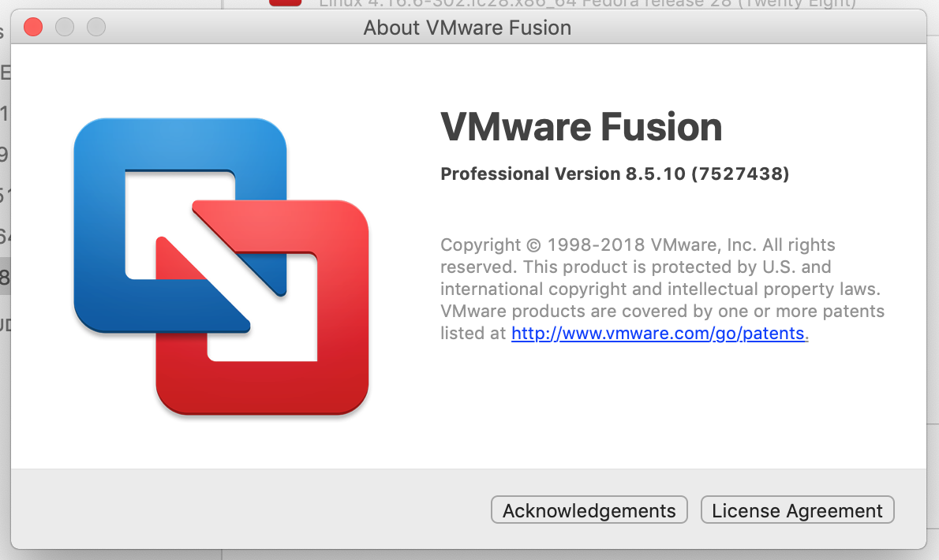Open the License Agreement button

797,510
